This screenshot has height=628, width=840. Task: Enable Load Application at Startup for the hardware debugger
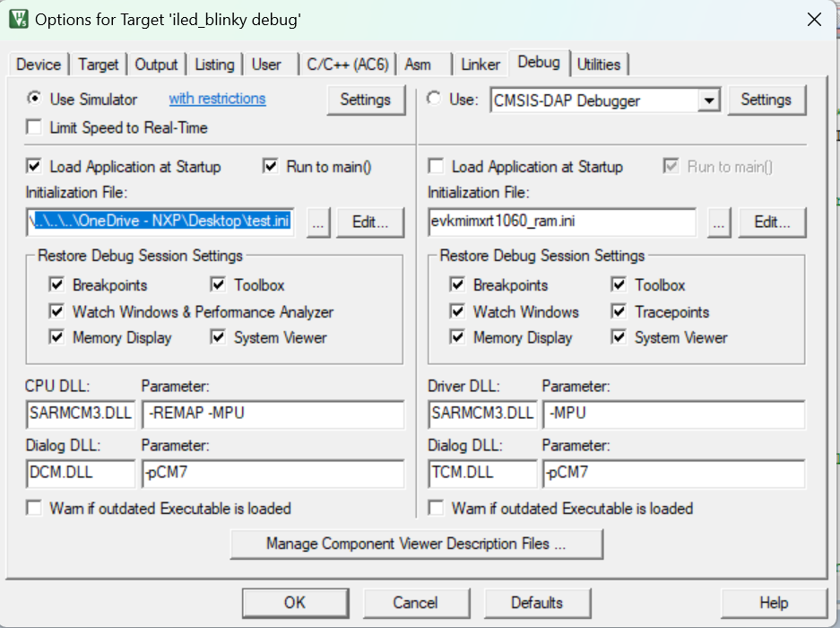(436, 167)
